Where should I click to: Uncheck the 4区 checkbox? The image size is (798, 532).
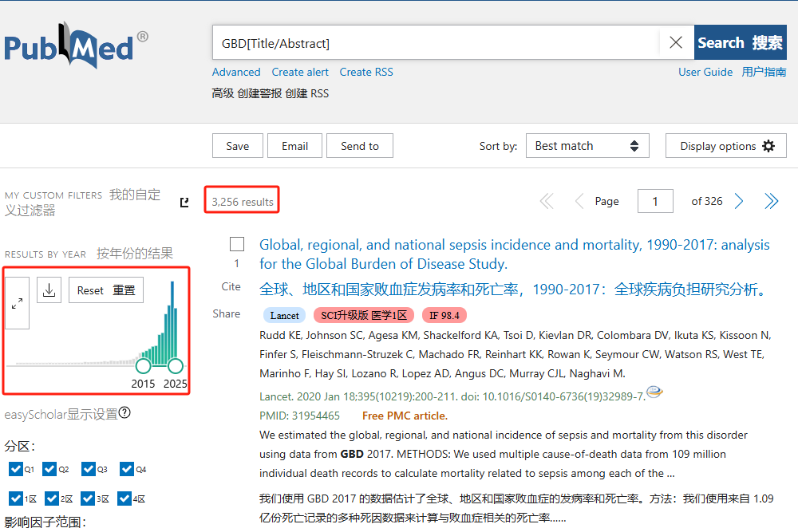[124, 499]
